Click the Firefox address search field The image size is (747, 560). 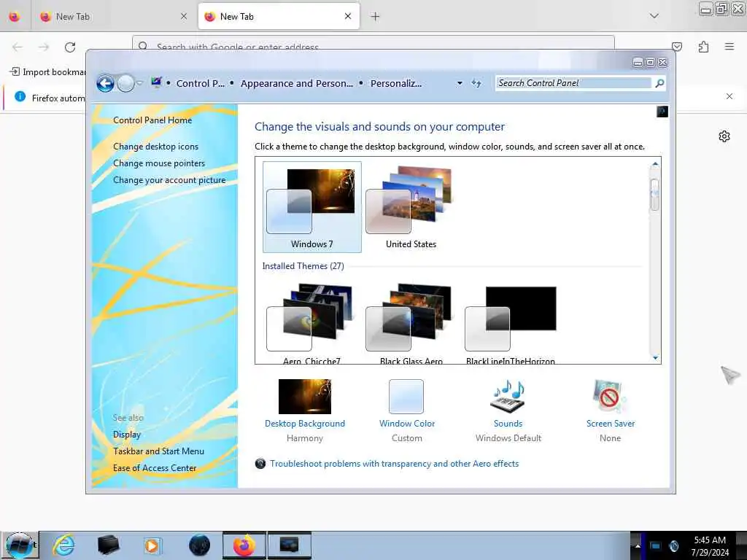tap(373, 43)
